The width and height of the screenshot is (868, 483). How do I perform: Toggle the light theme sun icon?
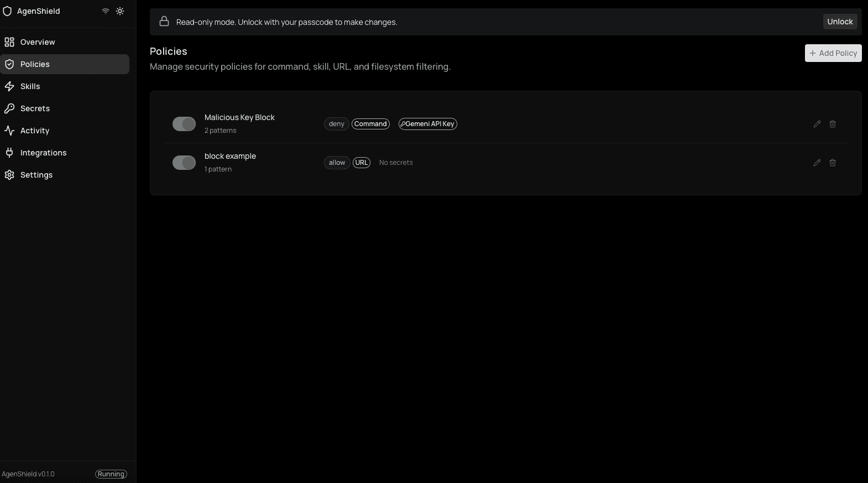pos(120,11)
